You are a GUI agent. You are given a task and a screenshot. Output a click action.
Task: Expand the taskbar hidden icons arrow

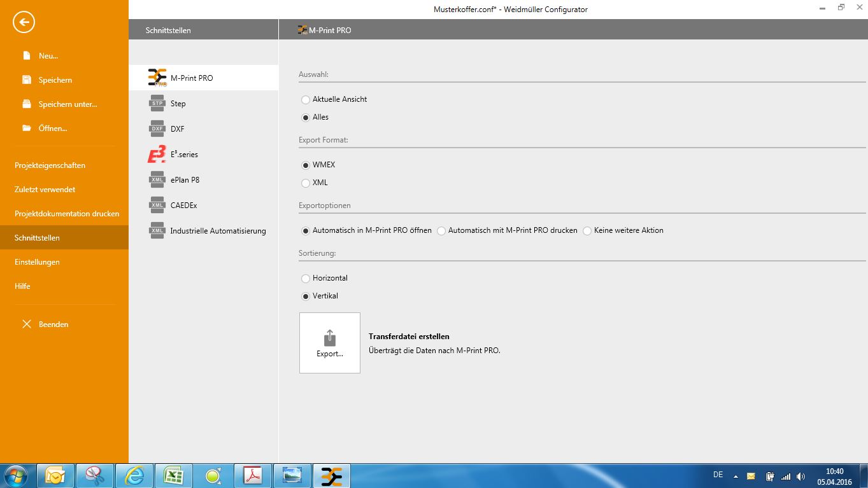[x=736, y=475]
